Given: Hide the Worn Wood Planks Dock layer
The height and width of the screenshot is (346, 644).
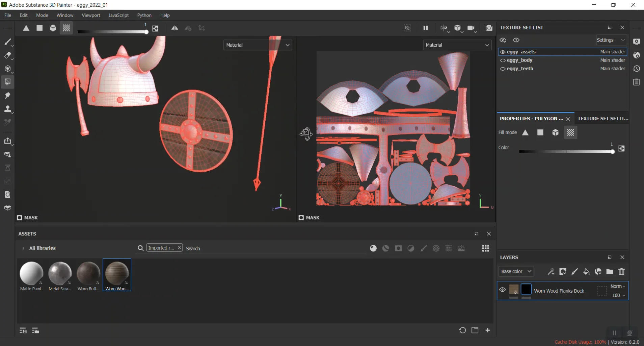Looking at the screenshot, I should point(502,290).
